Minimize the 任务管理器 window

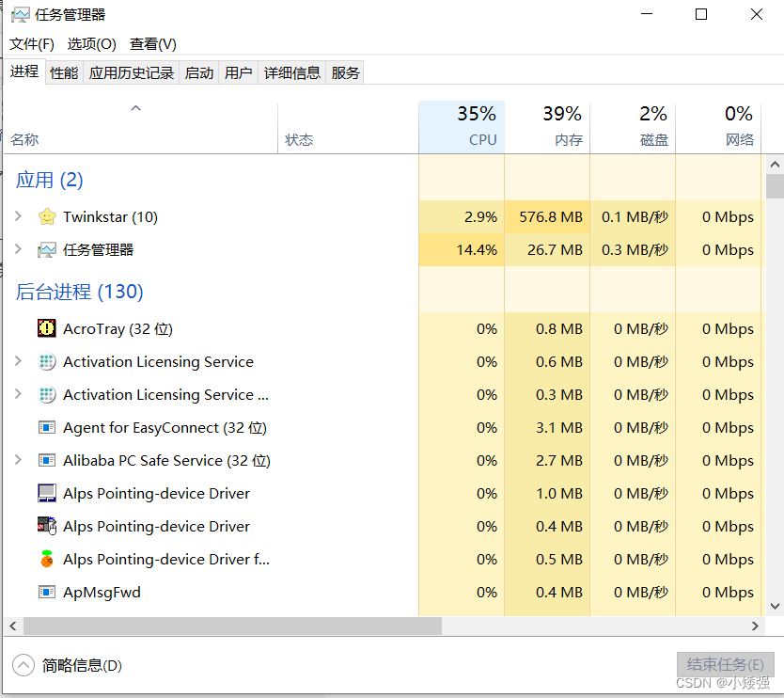tap(647, 14)
